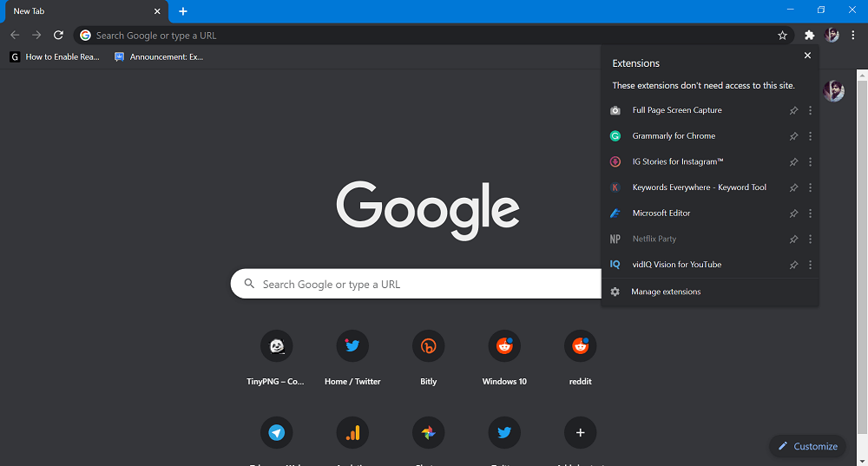Click the Grammarly for Chrome icon
The width and height of the screenshot is (868, 466).
(615, 136)
